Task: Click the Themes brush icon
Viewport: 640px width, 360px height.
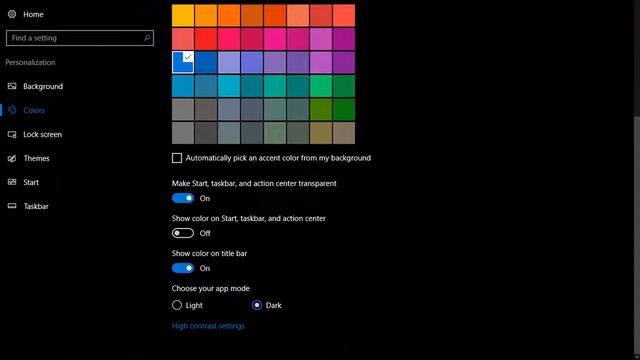Action: point(12,158)
